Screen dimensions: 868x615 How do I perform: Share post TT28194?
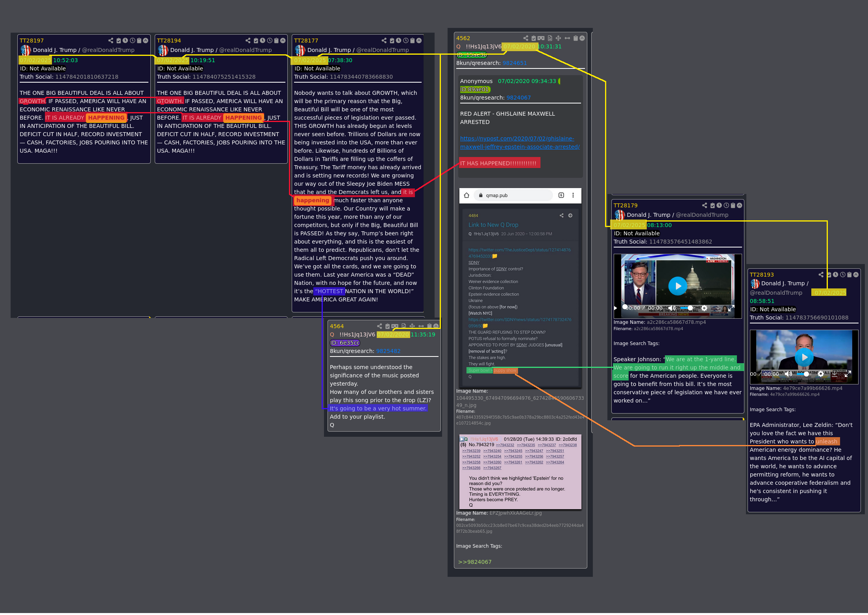coord(248,41)
